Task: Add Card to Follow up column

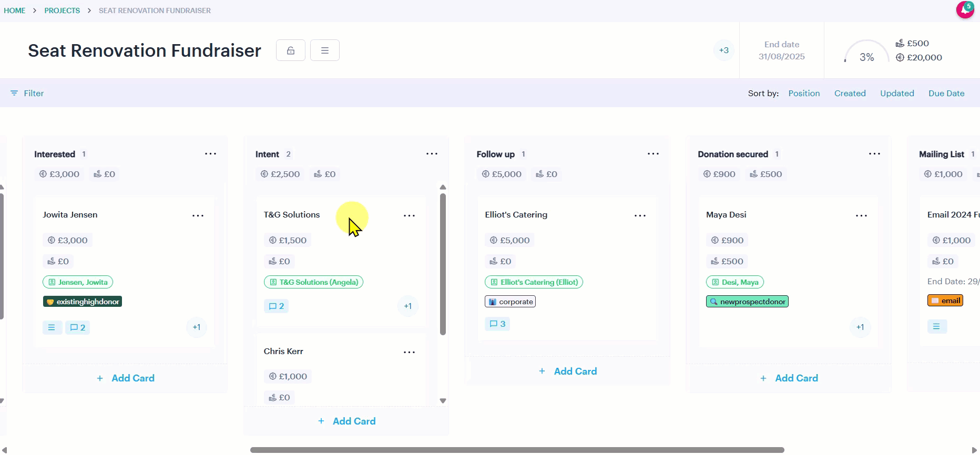Action: (568, 371)
